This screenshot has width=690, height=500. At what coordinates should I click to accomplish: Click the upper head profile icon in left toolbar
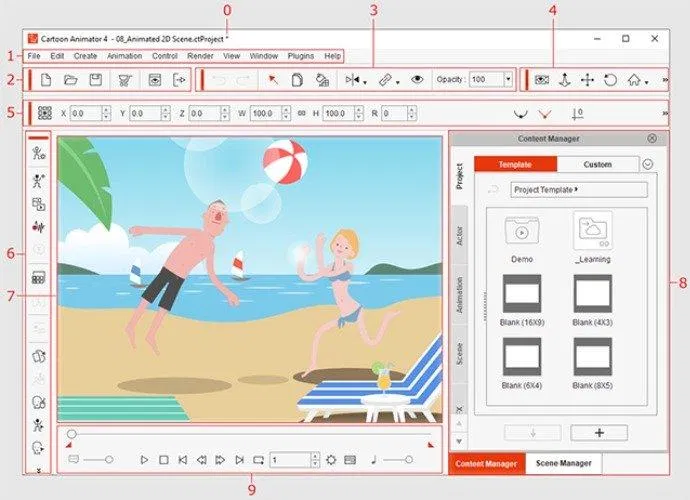39,402
